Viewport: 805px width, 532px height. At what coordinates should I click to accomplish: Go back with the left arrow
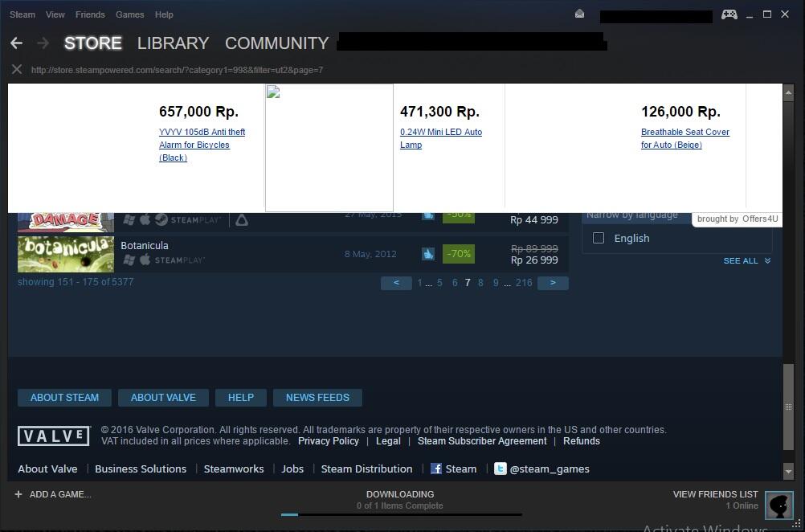point(16,43)
